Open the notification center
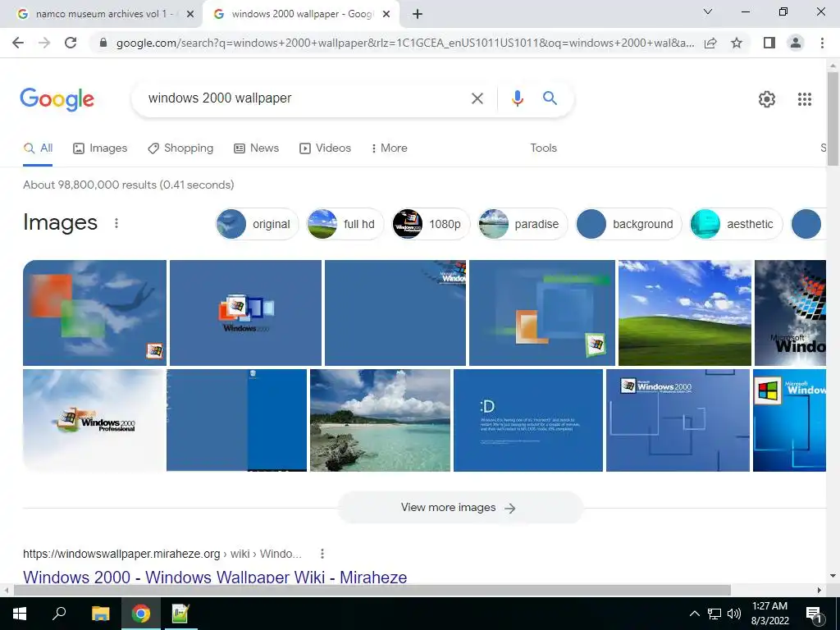The width and height of the screenshot is (840, 630). coord(814,614)
